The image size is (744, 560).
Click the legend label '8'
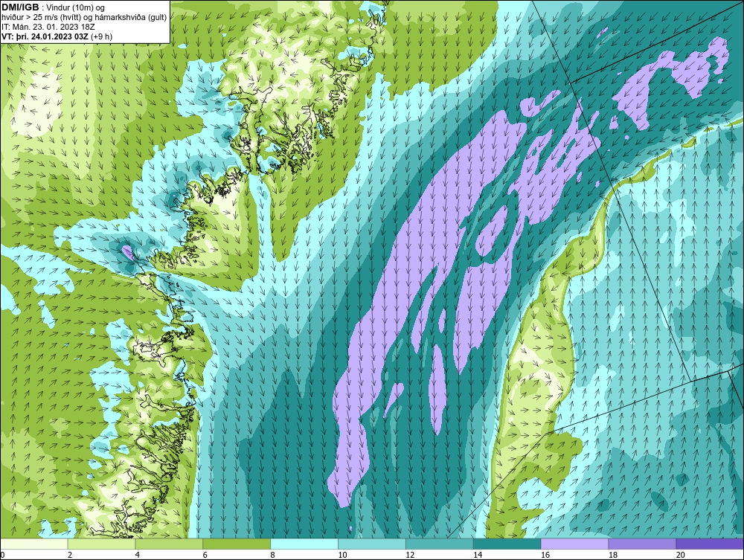[x=273, y=555]
